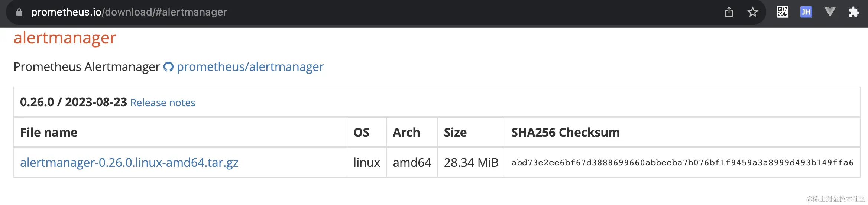Click the SHA256 Checksum column header
868x205 pixels.
(565, 133)
